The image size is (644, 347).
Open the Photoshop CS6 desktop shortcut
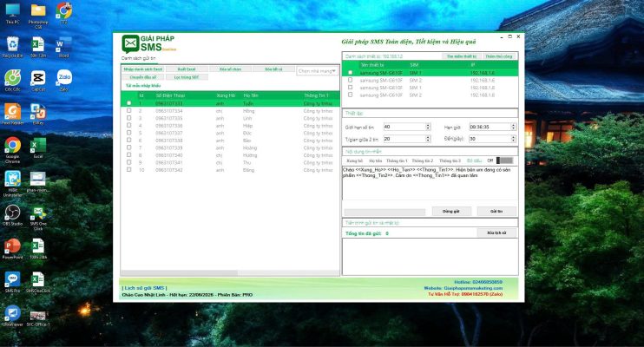click(x=38, y=10)
